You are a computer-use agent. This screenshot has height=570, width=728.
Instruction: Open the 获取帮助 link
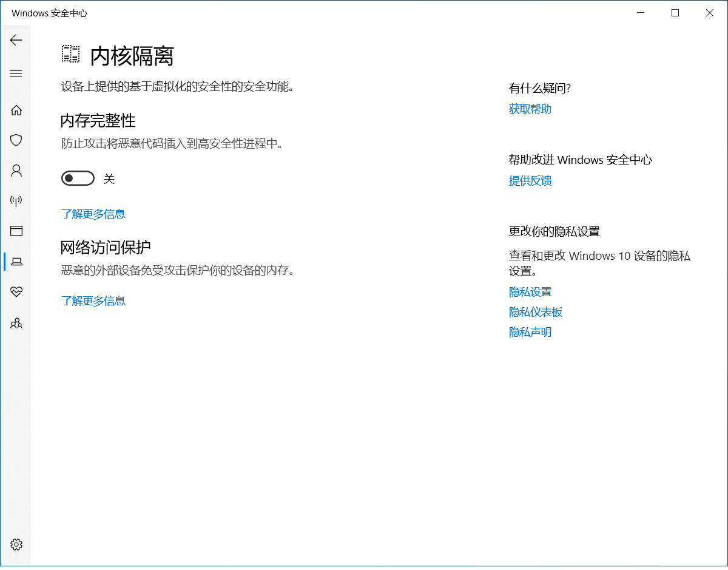point(530,109)
